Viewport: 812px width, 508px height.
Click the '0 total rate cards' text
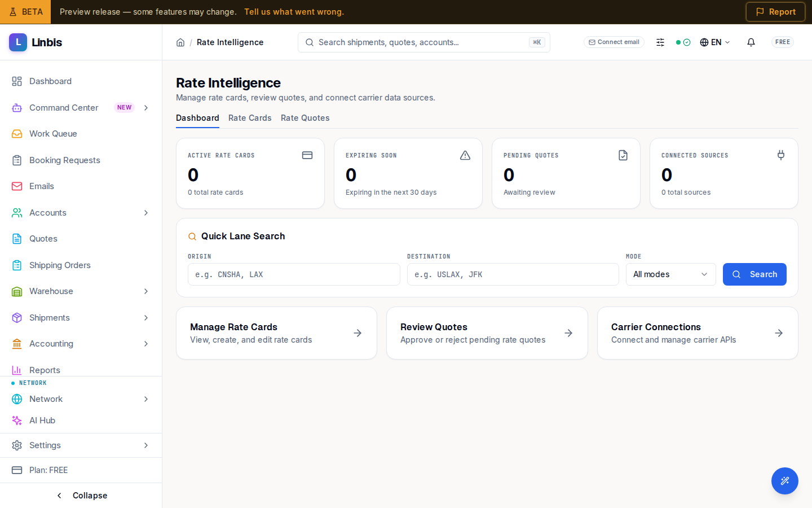[x=215, y=192]
